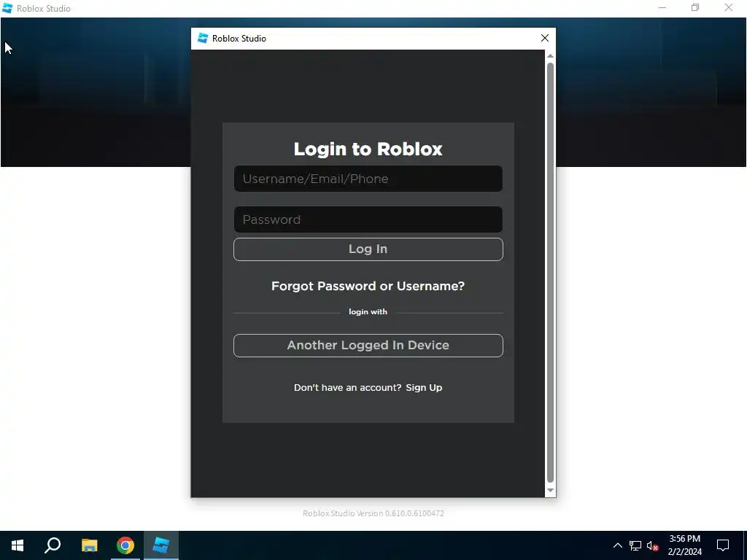
Task: Show hidden system tray icons
Action: pos(617,545)
